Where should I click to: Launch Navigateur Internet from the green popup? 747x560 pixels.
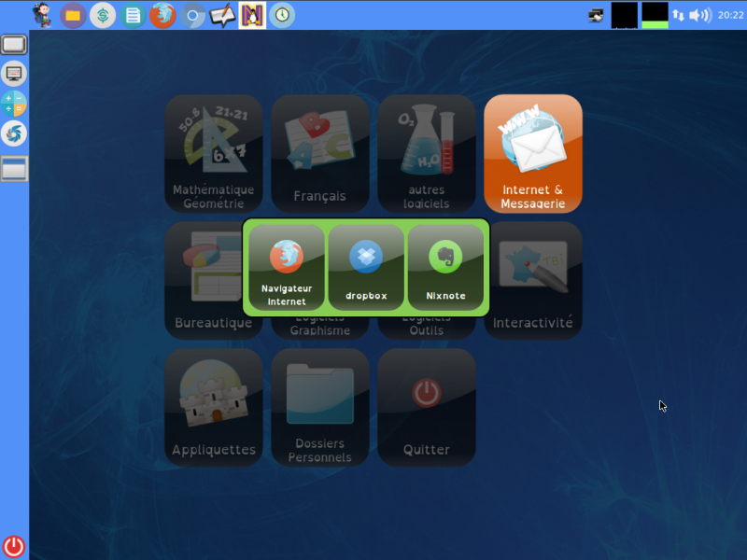click(x=287, y=267)
